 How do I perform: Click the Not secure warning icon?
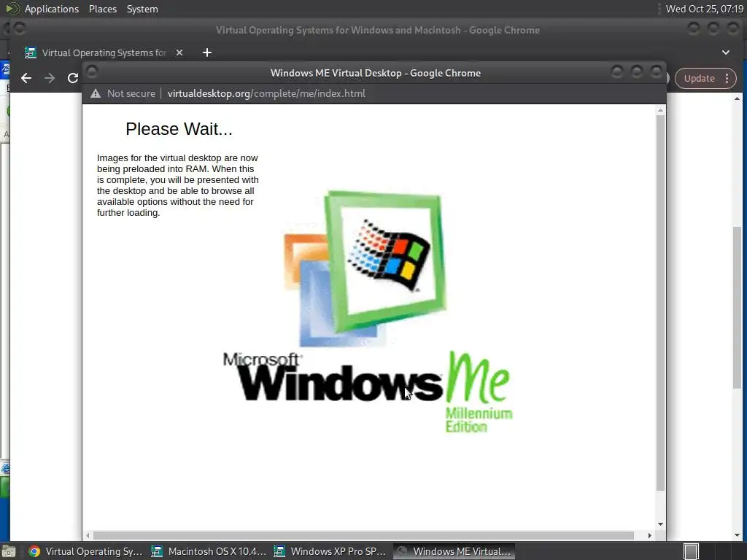[96, 93]
